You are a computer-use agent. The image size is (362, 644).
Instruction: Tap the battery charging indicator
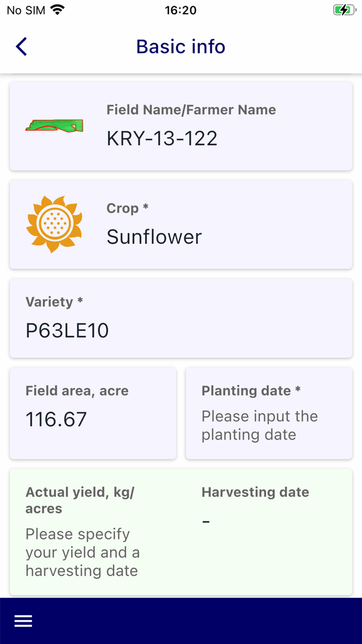344,9
